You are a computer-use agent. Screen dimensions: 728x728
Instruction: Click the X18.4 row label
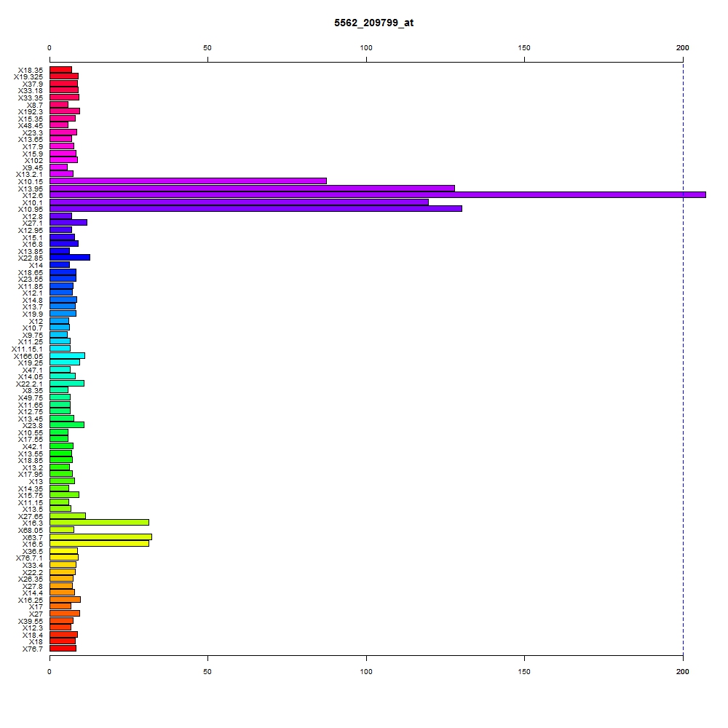pyautogui.click(x=33, y=635)
